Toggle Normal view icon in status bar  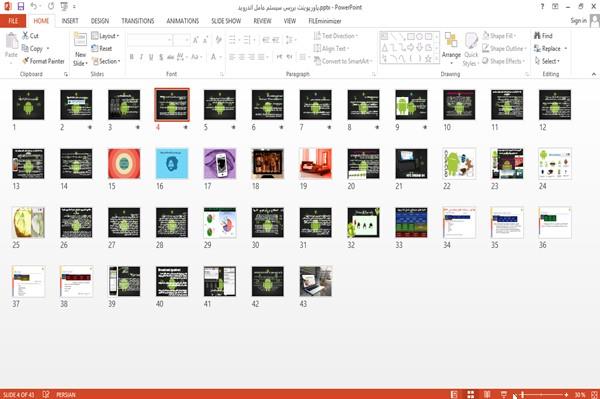point(454,394)
